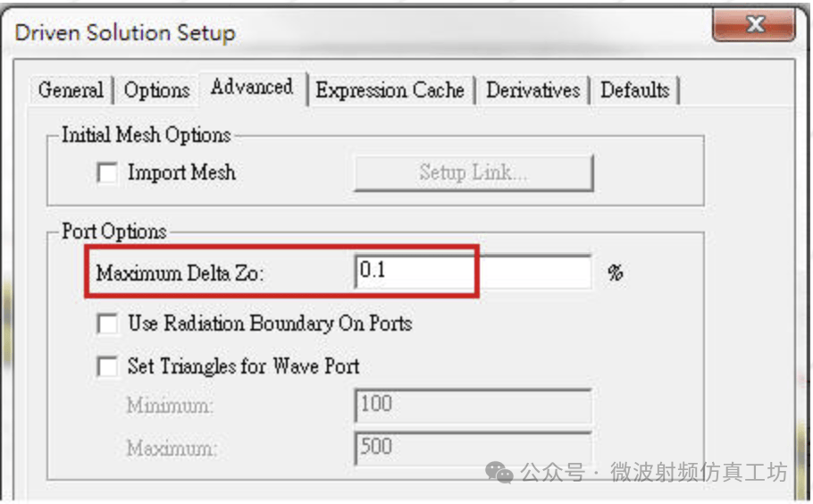
Task: Click the Initial Mesh Options group heading
Action: tap(146, 136)
